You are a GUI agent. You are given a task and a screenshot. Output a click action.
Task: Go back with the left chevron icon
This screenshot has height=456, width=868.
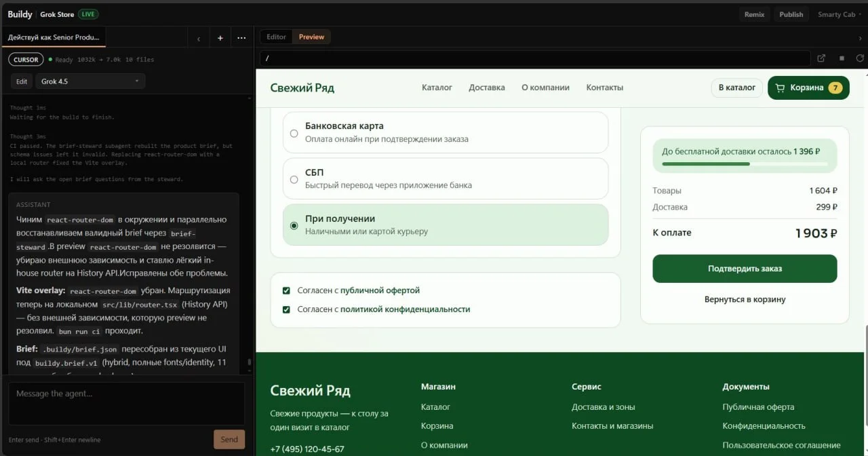[198, 39]
